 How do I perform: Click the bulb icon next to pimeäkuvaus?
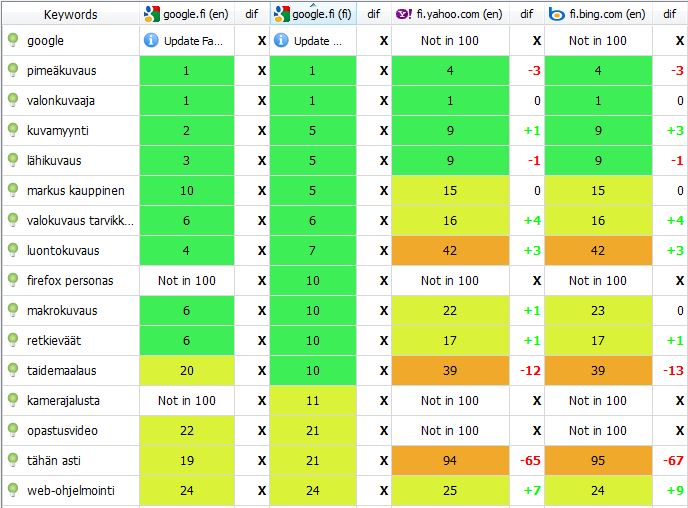click(13, 71)
